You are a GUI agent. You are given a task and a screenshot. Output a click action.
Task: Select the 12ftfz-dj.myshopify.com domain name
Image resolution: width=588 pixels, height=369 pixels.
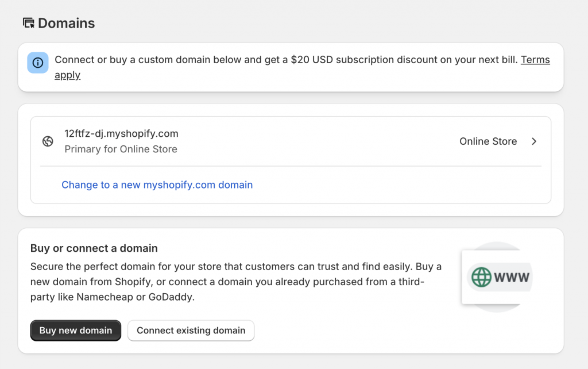(x=121, y=133)
